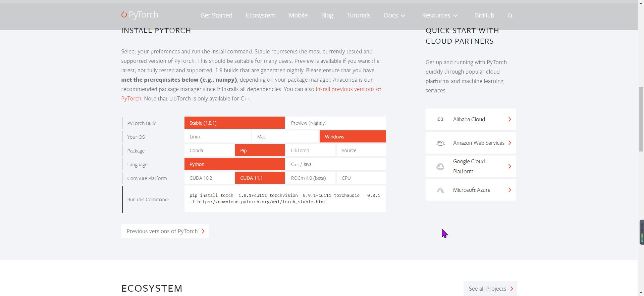Click the Language row label
This screenshot has height=296, width=644.
pyautogui.click(x=137, y=165)
